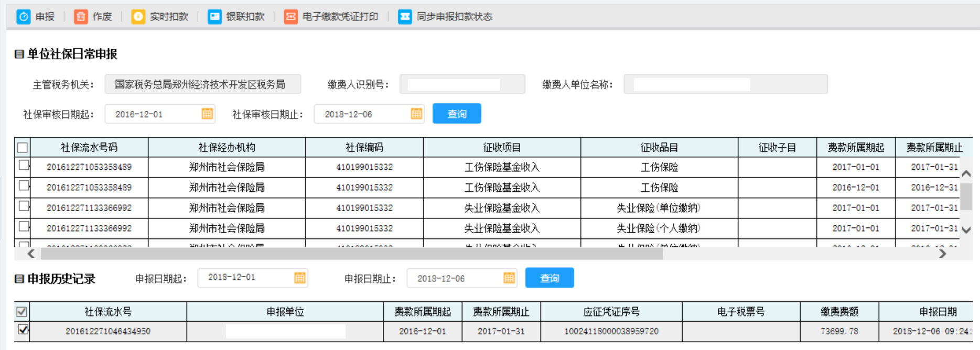Click the 同步申报扣款状态 toolbar label

point(455,17)
